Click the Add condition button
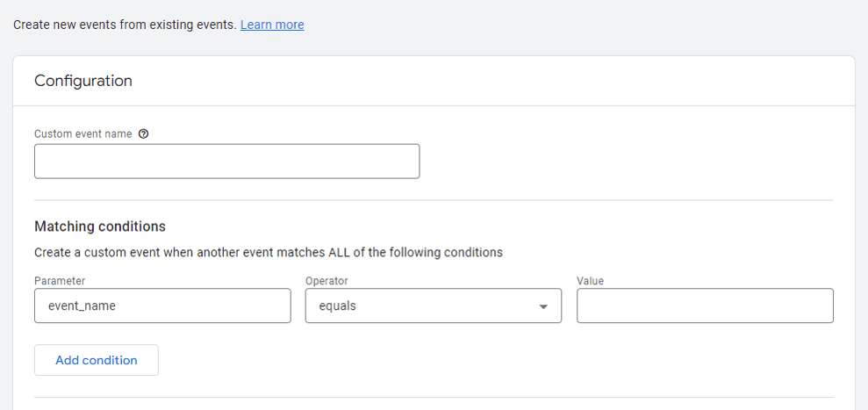This screenshot has height=410, width=868. (x=97, y=360)
